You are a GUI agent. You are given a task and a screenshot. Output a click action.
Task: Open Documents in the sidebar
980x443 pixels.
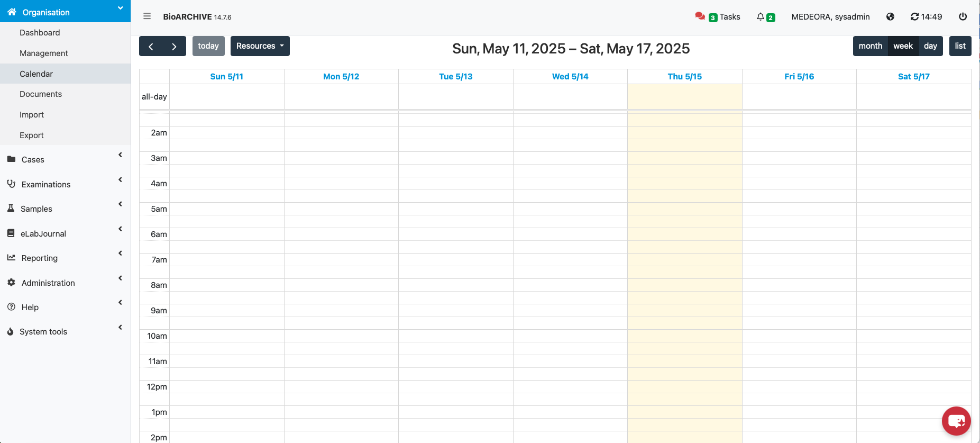[x=41, y=94]
